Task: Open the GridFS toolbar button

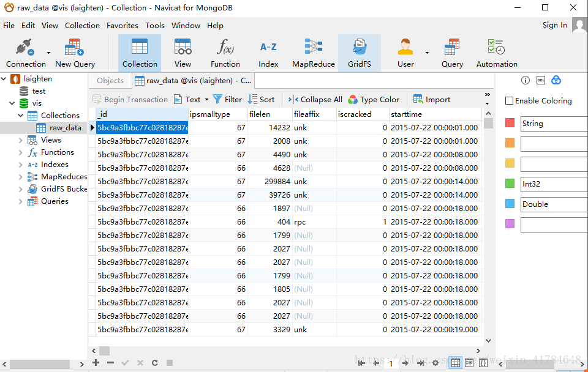Action: click(x=360, y=53)
